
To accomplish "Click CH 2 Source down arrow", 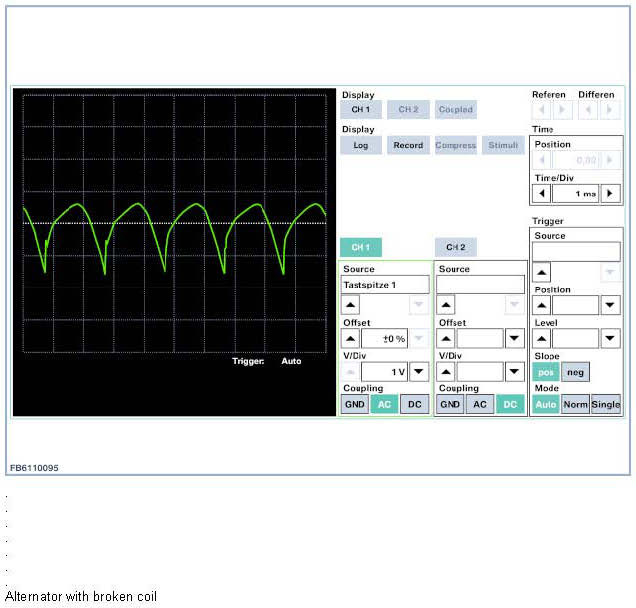I will (x=514, y=305).
